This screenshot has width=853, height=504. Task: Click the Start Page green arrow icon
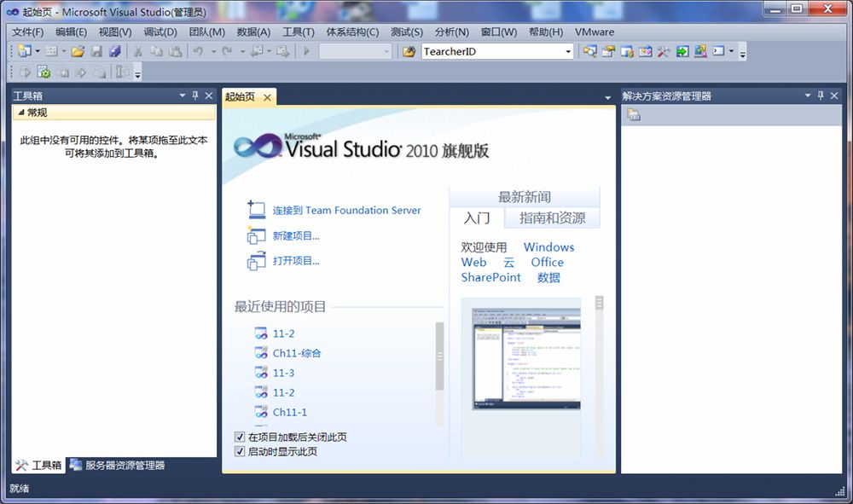point(682,52)
